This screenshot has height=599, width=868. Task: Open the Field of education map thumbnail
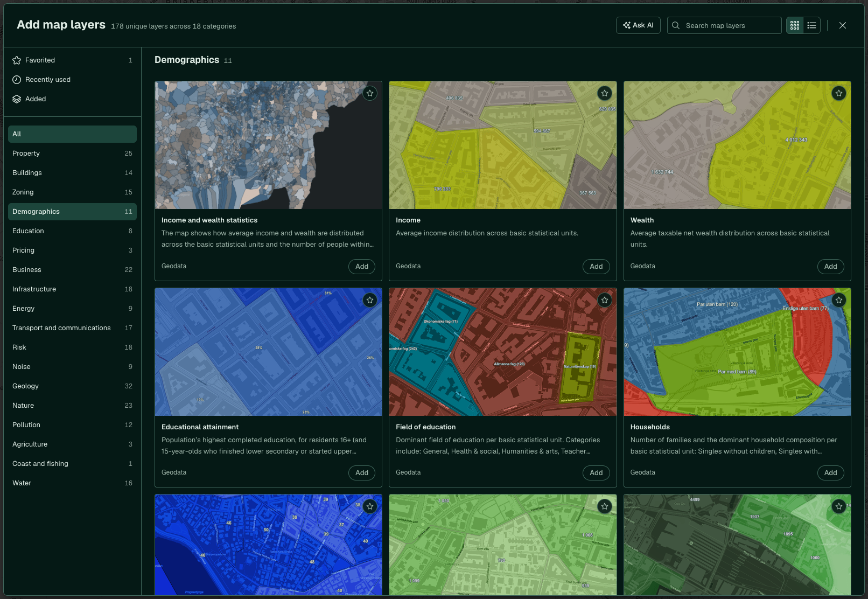click(503, 352)
